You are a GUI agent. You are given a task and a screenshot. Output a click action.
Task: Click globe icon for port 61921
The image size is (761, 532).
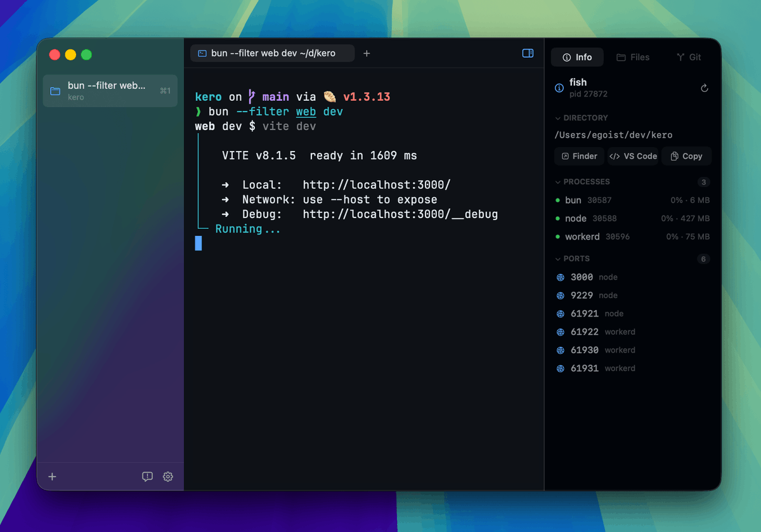561,314
